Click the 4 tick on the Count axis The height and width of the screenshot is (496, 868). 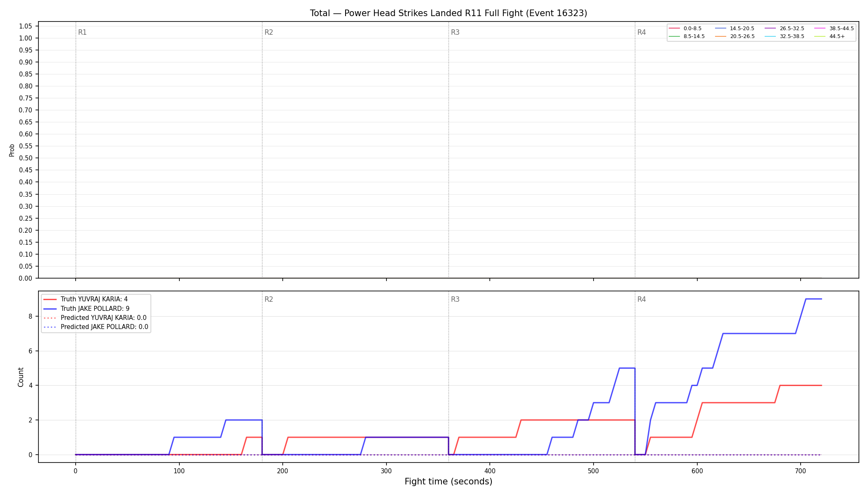coord(31,386)
